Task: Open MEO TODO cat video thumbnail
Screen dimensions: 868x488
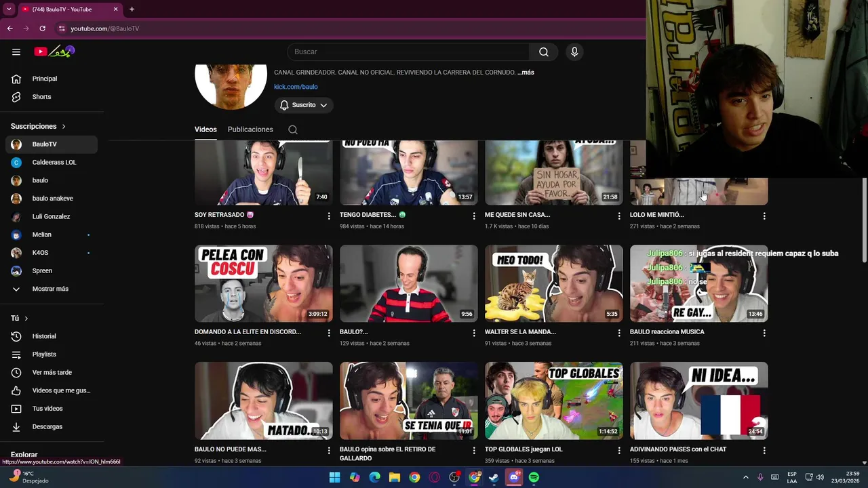Action: tap(554, 283)
